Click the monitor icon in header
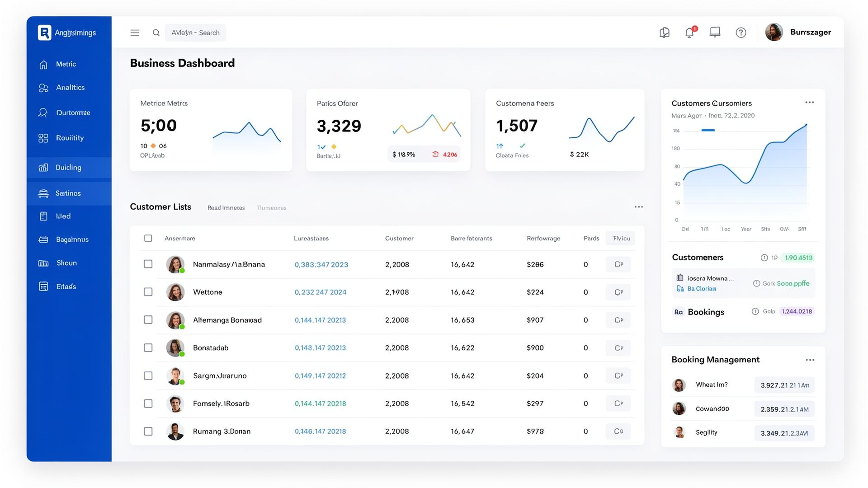The width and height of the screenshot is (868, 488). click(x=715, y=32)
